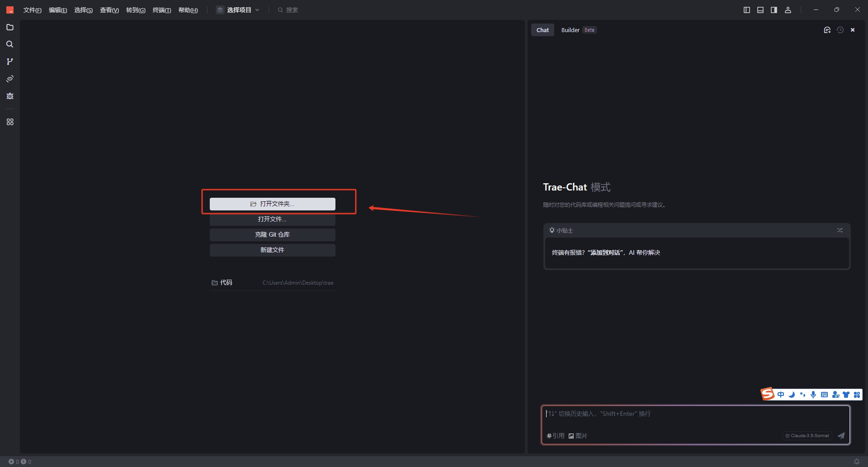Switch to the Chat tab
This screenshot has height=467, width=868.
pyautogui.click(x=542, y=30)
